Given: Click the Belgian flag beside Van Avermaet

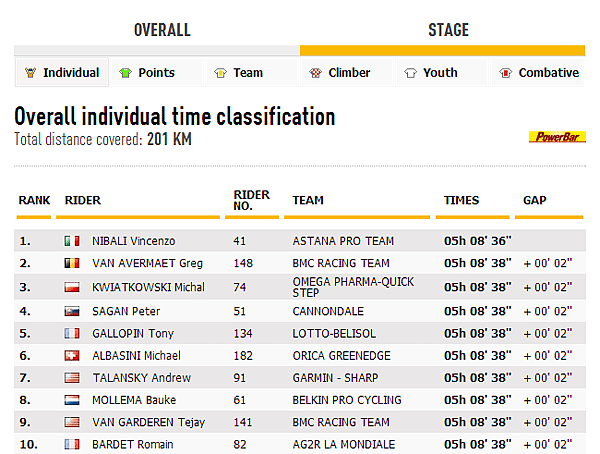Looking at the screenshot, I should (x=72, y=263).
